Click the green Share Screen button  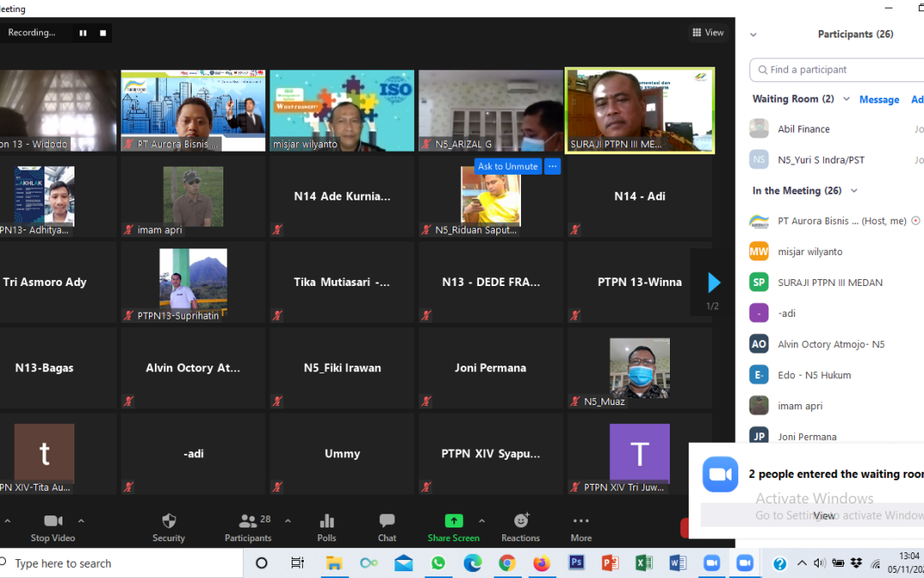point(453,521)
